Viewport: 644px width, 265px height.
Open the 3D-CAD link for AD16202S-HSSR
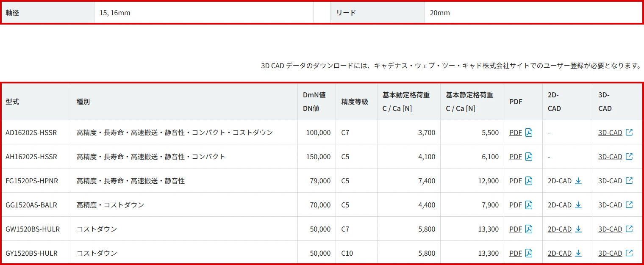coord(610,132)
